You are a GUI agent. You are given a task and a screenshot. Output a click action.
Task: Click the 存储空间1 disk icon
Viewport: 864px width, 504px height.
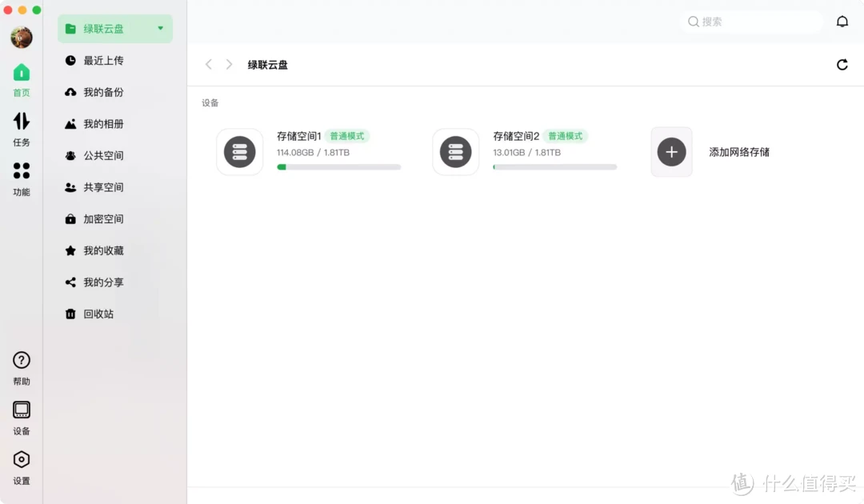click(x=240, y=152)
